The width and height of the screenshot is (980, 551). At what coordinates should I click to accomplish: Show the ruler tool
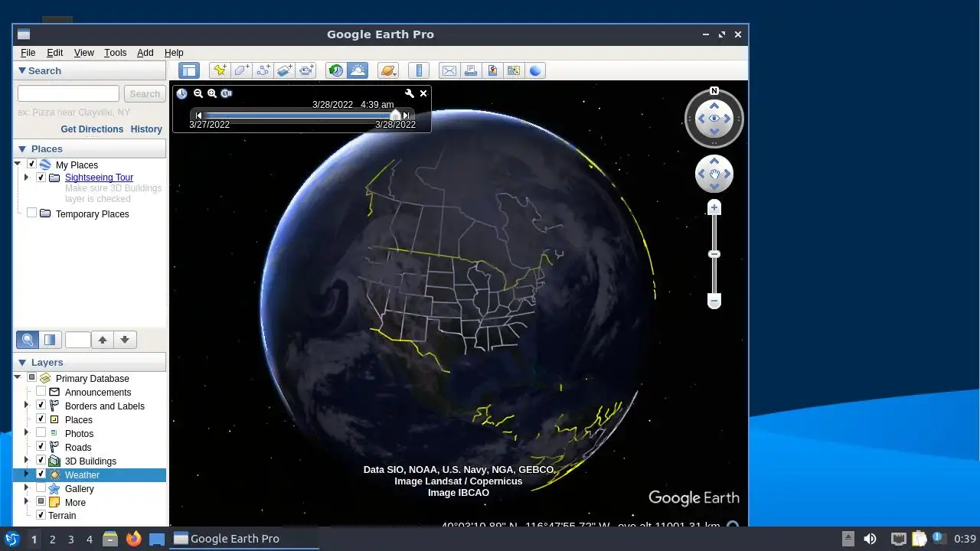click(418, 70)
